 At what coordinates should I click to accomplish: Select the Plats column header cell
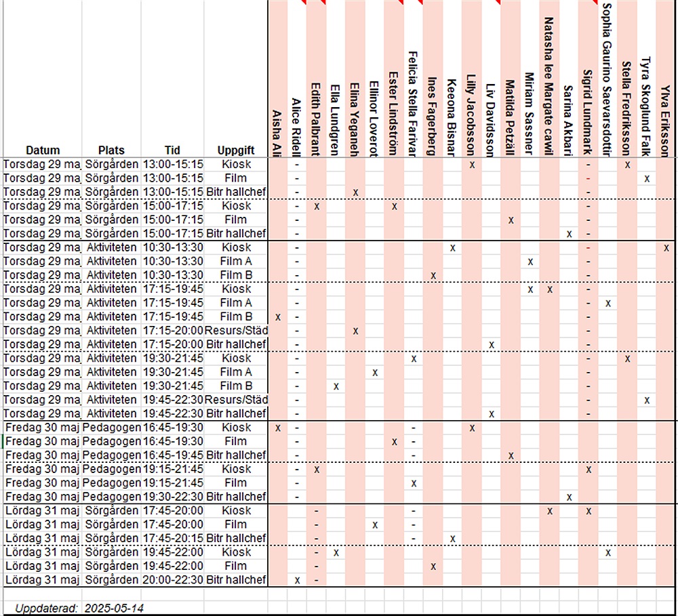[x=111, y=150]
